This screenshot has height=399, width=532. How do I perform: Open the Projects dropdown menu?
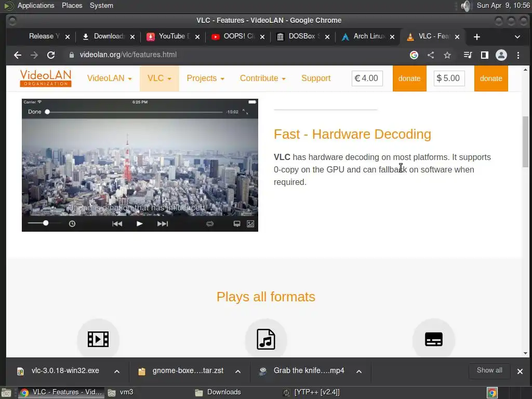205,78
